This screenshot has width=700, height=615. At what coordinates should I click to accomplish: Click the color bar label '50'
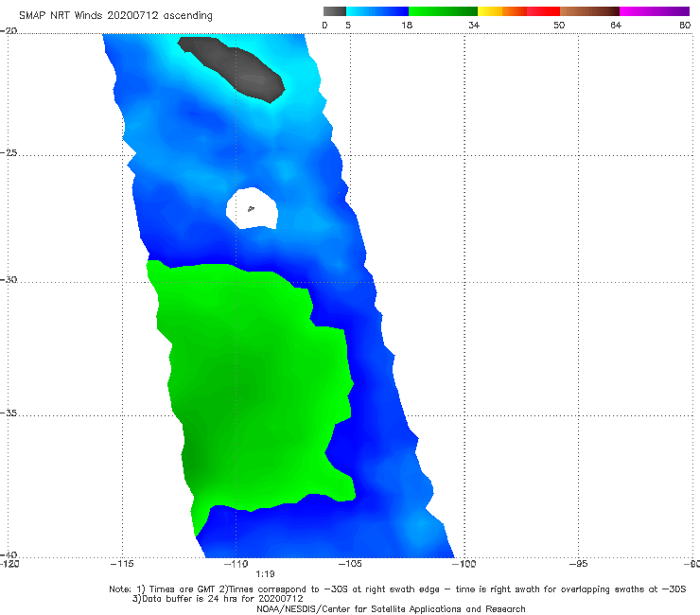pyautogui.click(x=559, y=26)
